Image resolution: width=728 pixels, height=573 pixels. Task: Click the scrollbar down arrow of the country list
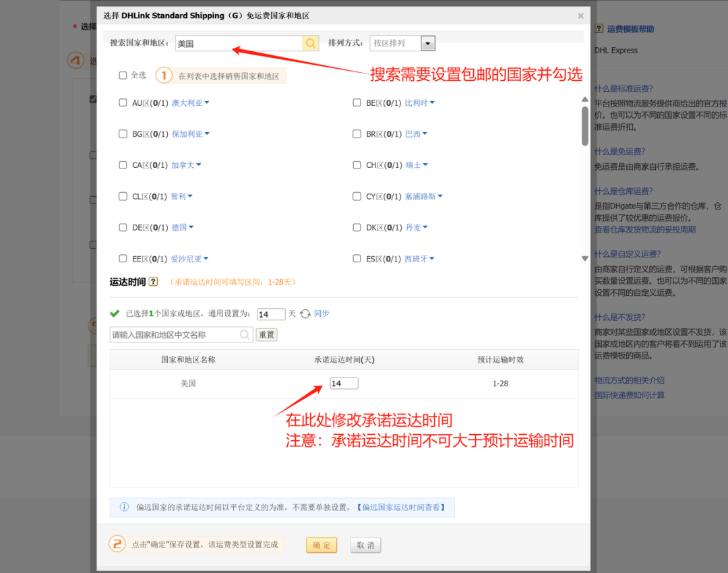(x=584, y=257)
